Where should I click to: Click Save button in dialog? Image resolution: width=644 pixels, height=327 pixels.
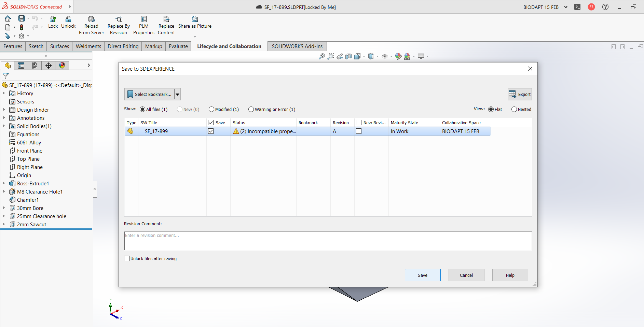(423, 275)
